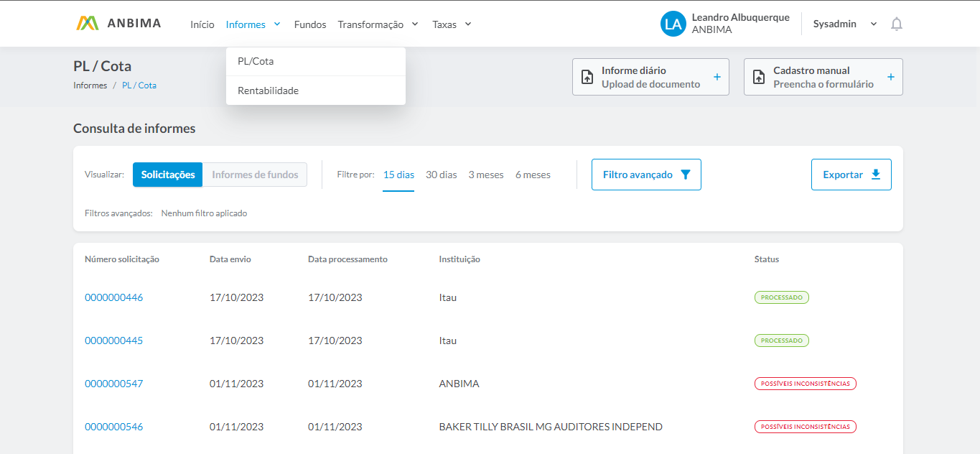Click the ANBIMA institution cell in the table
The height and width of the screenshot is (454, 980).
click(459, 384)
